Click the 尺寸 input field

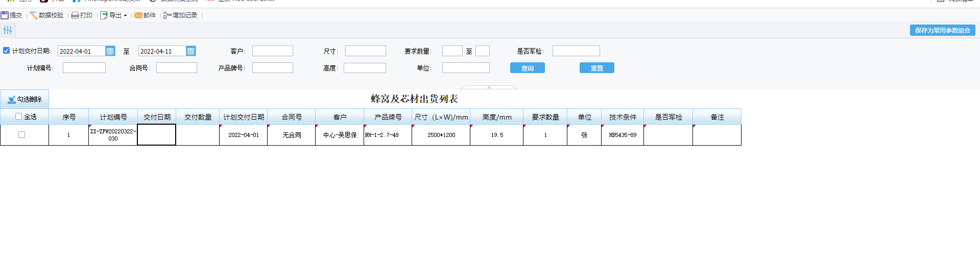click(366, 51)
